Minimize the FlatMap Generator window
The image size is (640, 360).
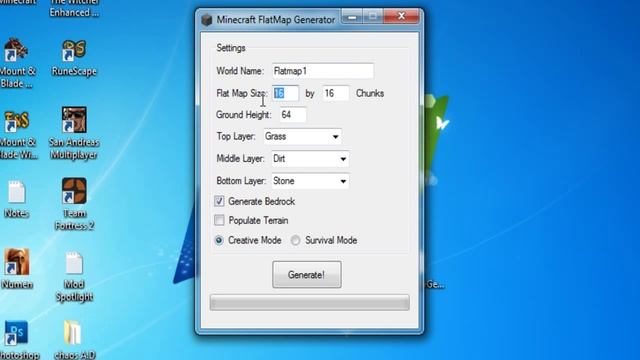pyautogui.click(x=352, y=17)
